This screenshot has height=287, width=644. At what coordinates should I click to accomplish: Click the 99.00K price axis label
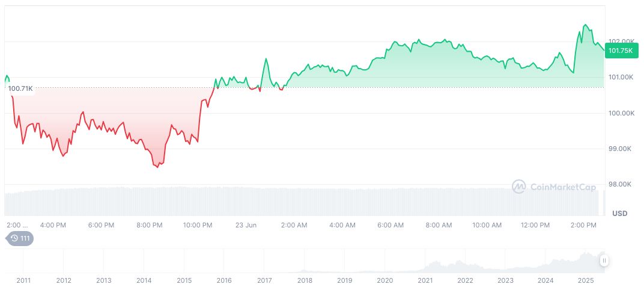622,149
